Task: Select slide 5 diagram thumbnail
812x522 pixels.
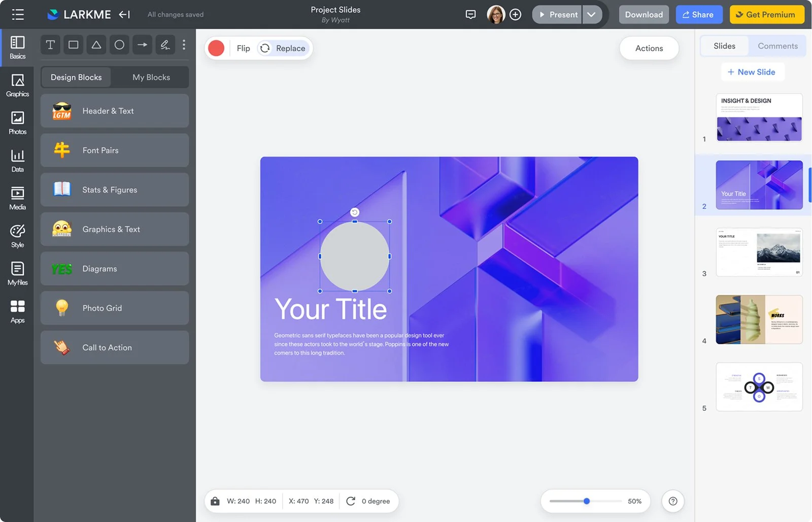Action: click(x=759, y=387)
